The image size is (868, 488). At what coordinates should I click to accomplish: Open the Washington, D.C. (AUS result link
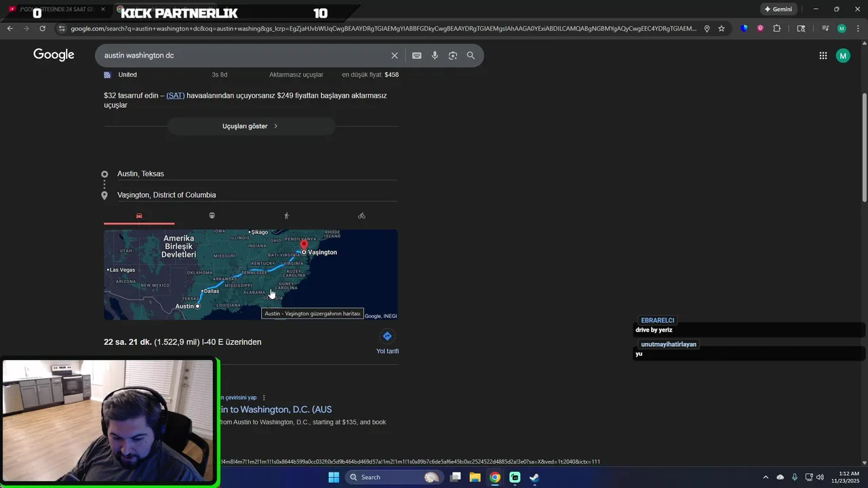tap(275, 409)
